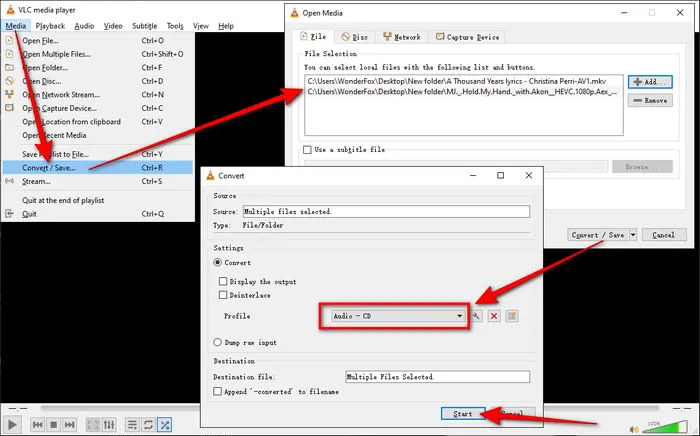700x436 pixels.
Task: Choose Quit at the end of playlist
Action: pyautogui.click(x=98, y=200)
